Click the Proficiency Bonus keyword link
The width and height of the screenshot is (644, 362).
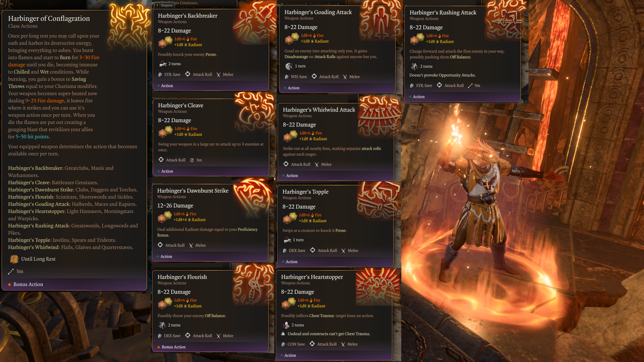207,232
